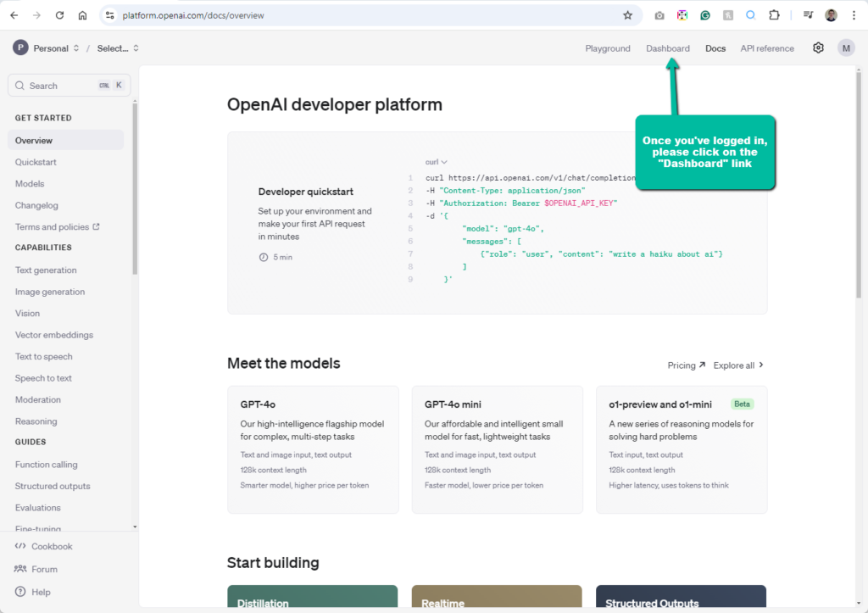868x613 pixels.
Task: Click the sidebar scroll-down arrow
Action: [135, 527]
